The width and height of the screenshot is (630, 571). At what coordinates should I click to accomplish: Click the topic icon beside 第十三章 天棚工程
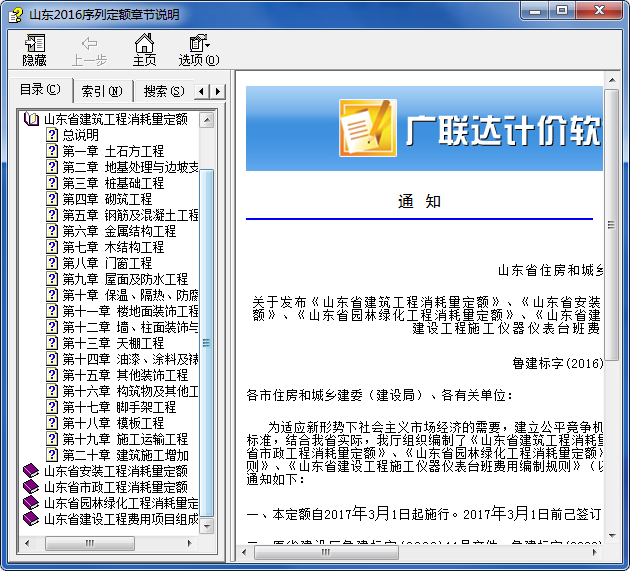tap(52, 343)
